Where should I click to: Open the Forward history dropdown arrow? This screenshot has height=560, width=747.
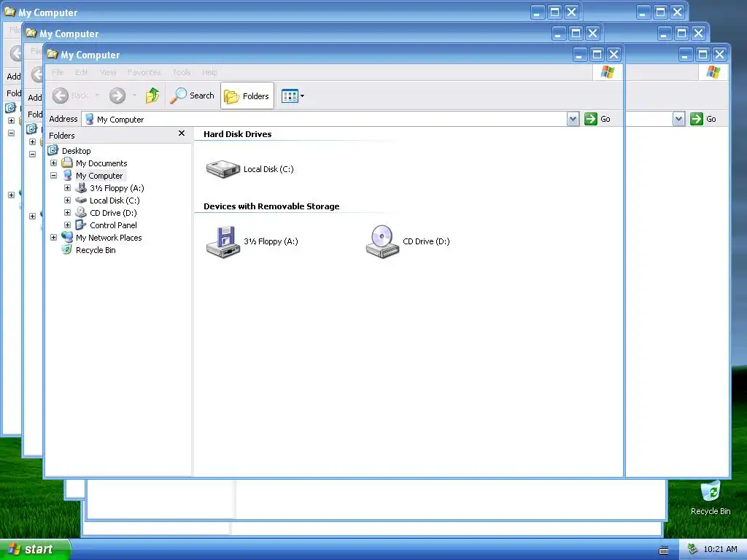(x=135, y=96)
